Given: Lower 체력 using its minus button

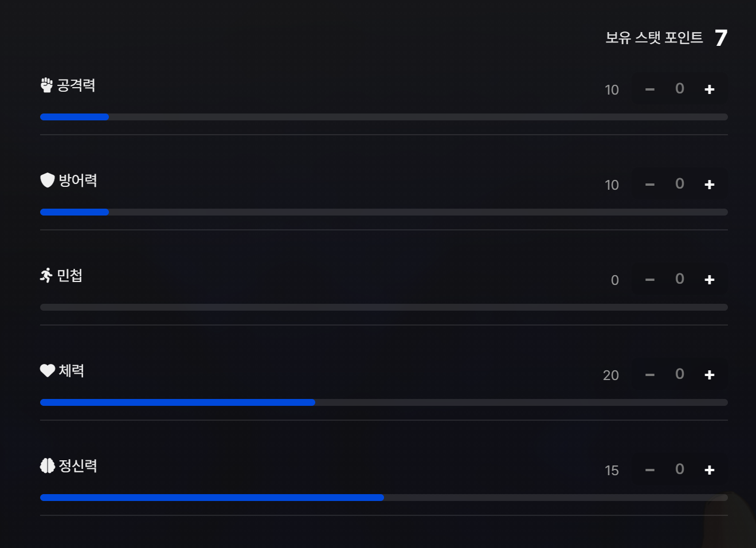Looking at the screenshot, I should 649,375.
